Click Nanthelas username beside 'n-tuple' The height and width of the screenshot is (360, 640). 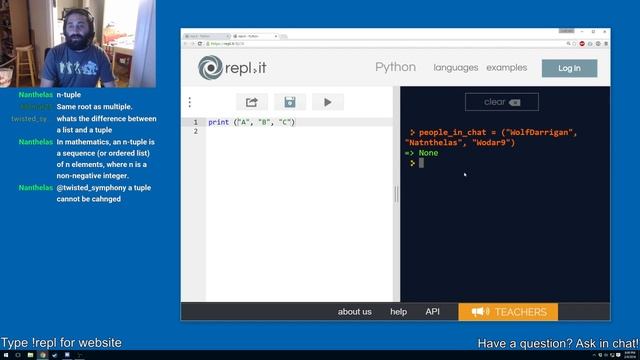pos(36,95)
